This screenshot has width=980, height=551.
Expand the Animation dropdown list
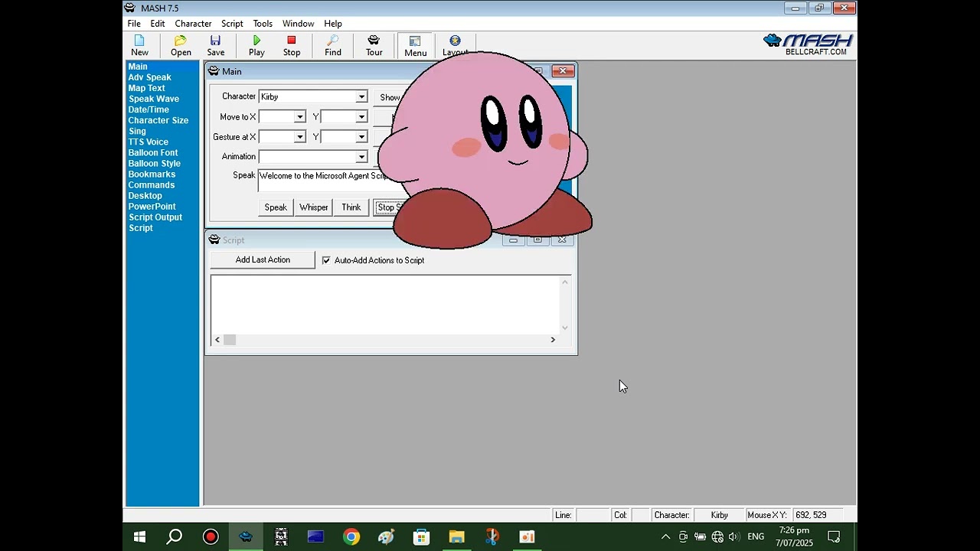tap(361, 157)
